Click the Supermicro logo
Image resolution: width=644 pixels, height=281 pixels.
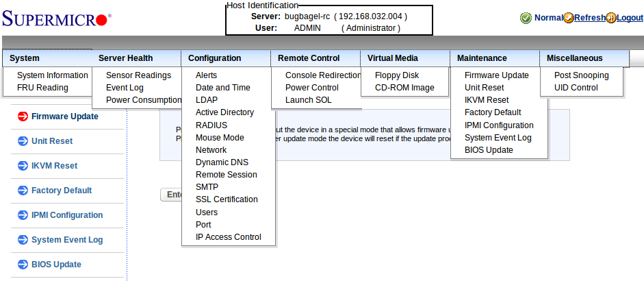click(57, 18)
